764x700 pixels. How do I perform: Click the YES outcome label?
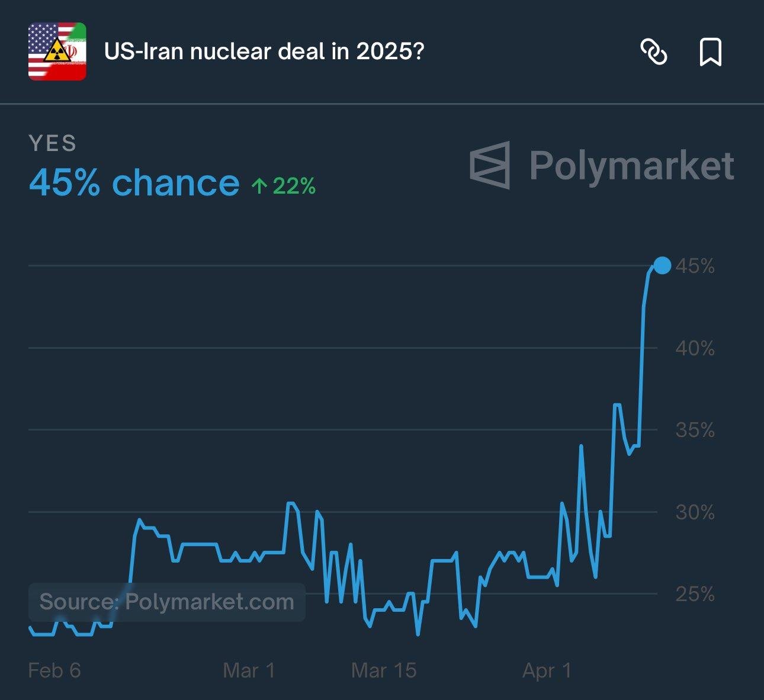(53, 143)
